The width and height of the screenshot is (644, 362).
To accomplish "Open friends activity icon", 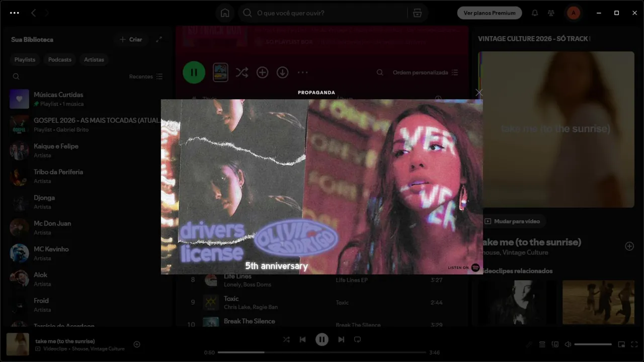I will 551,13.
